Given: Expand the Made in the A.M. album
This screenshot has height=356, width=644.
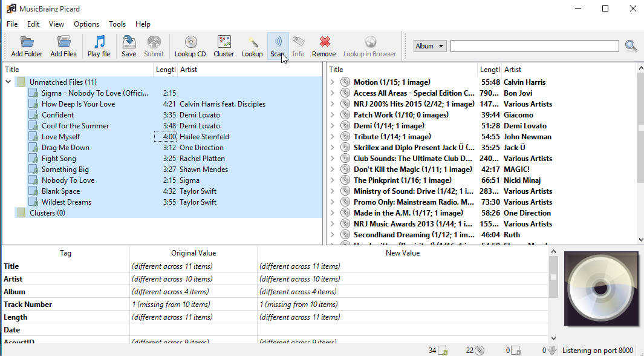Looking at the screenshot, I should click(333, 213).
